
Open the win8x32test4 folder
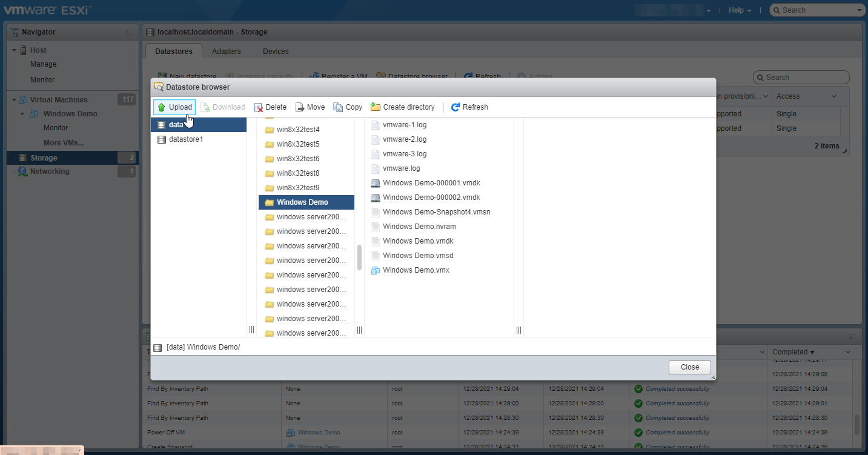pos(297,130)
